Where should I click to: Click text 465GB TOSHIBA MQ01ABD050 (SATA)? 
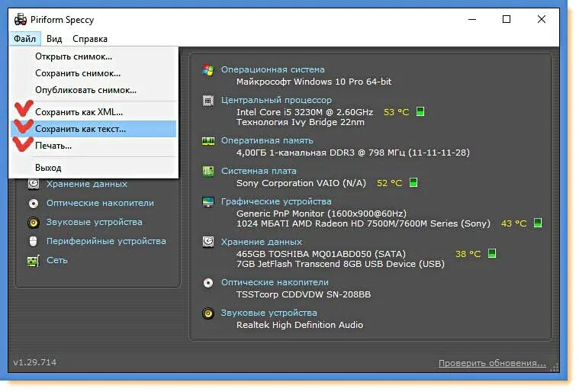pos(321,254)
